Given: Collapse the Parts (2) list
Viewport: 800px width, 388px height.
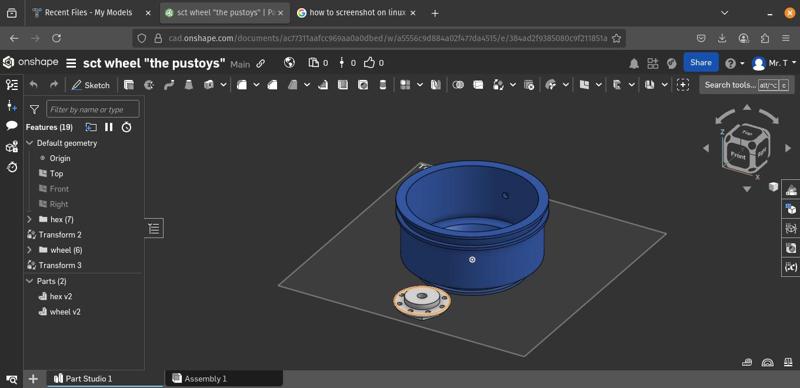Looking at the screenshot, I should [x=29, y=281].
